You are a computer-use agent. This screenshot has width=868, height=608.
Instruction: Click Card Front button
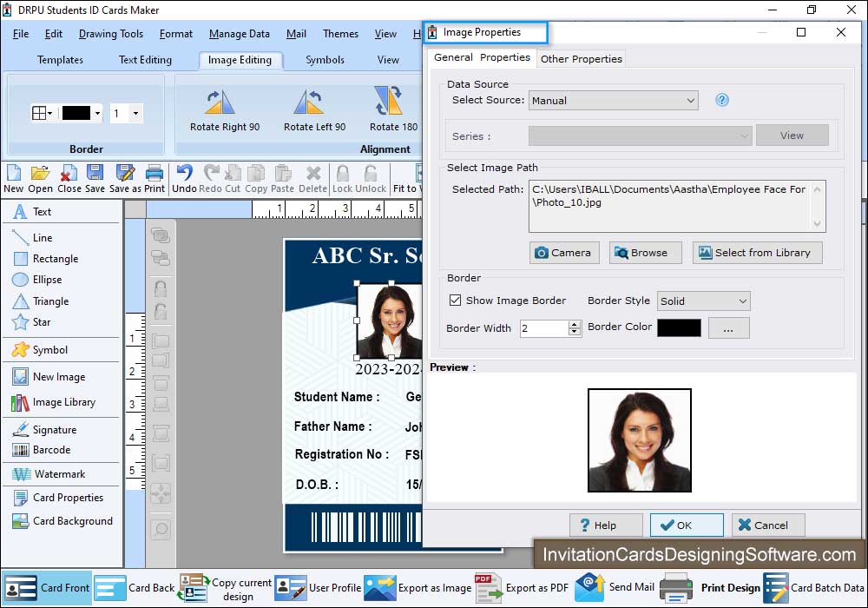(47, 588)
